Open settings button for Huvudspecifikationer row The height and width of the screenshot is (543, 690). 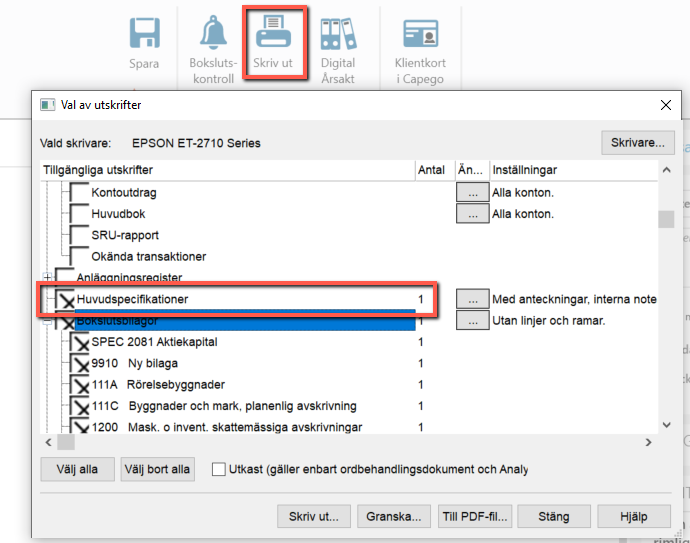(x=473, y=299)
